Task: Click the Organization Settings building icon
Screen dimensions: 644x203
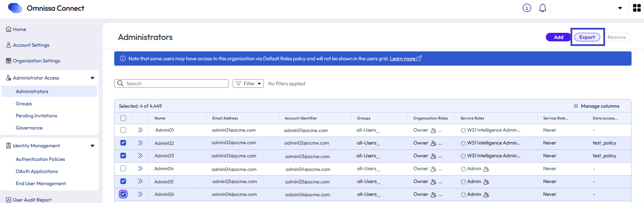Action: point(9,61)
